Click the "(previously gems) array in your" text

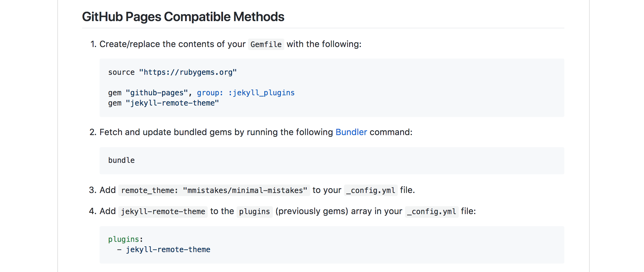pos(339,211)
